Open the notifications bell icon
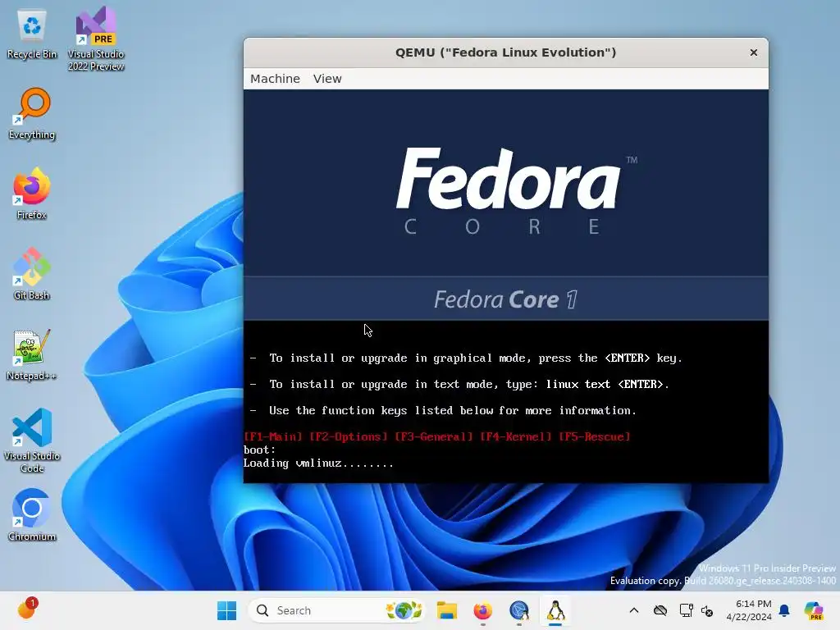 784,610
